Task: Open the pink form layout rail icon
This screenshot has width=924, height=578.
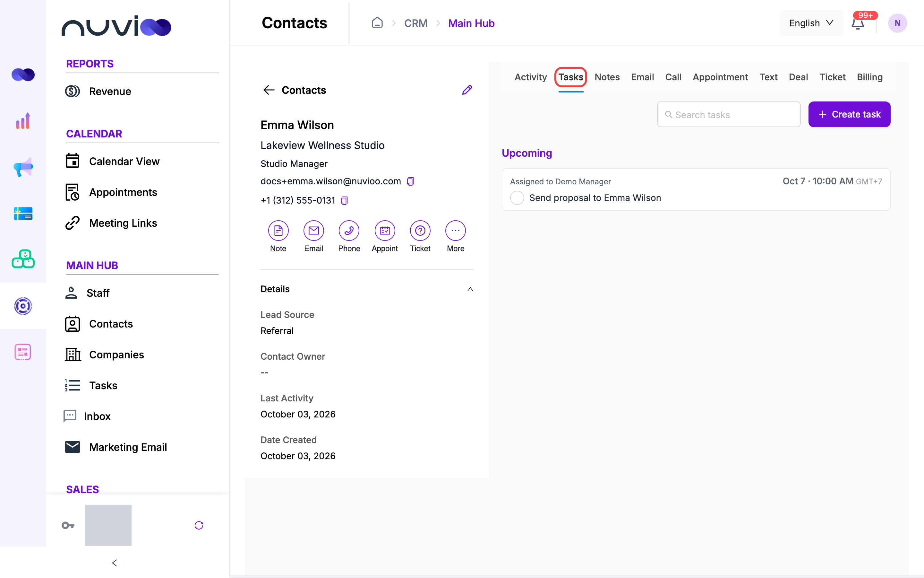Action: tap(23, 352)
